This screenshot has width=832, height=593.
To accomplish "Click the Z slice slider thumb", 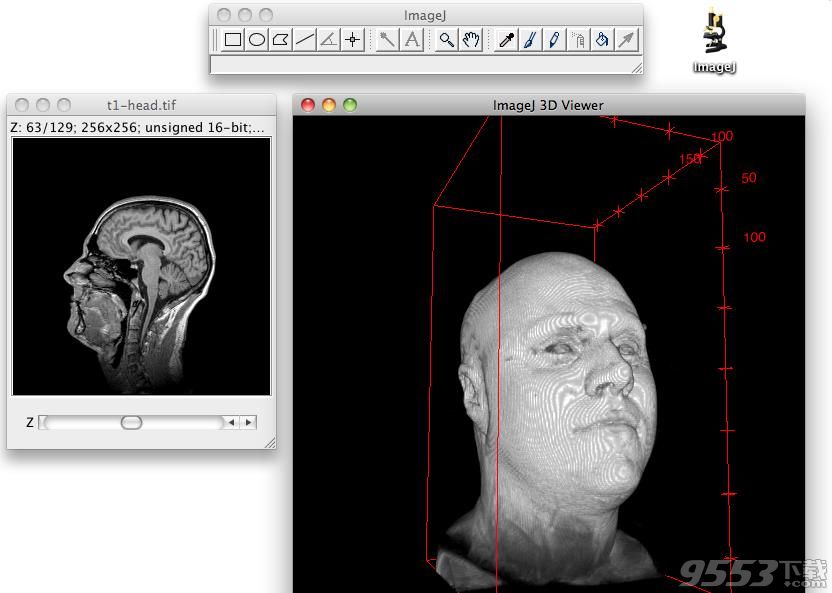I will (131, 423).
